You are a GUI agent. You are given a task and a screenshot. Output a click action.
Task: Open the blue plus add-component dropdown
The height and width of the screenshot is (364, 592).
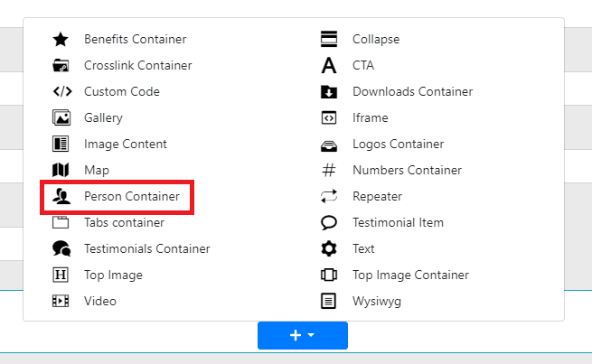tap(302, 335)
